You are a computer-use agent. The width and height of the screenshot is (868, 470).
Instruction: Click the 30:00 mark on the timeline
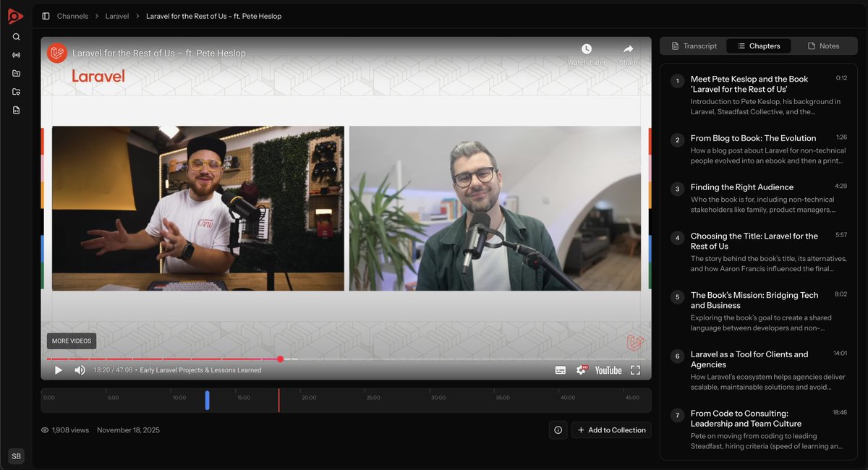(438, 398)
